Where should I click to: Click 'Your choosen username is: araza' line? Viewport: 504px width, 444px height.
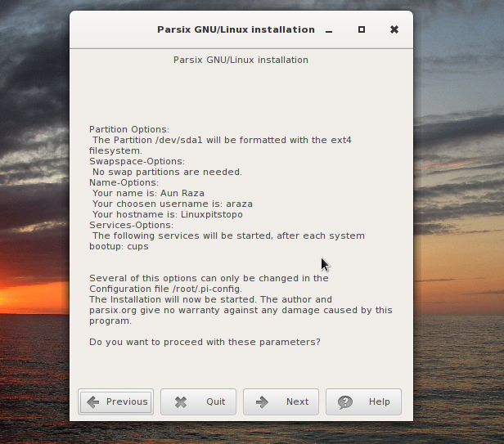173,204
